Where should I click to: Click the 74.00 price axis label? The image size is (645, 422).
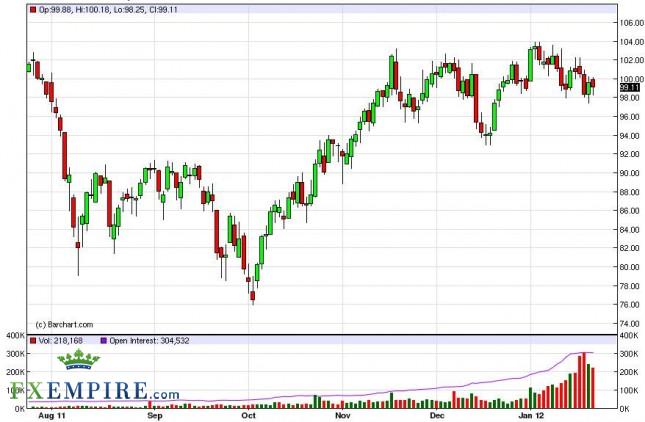tap(632, 324)
